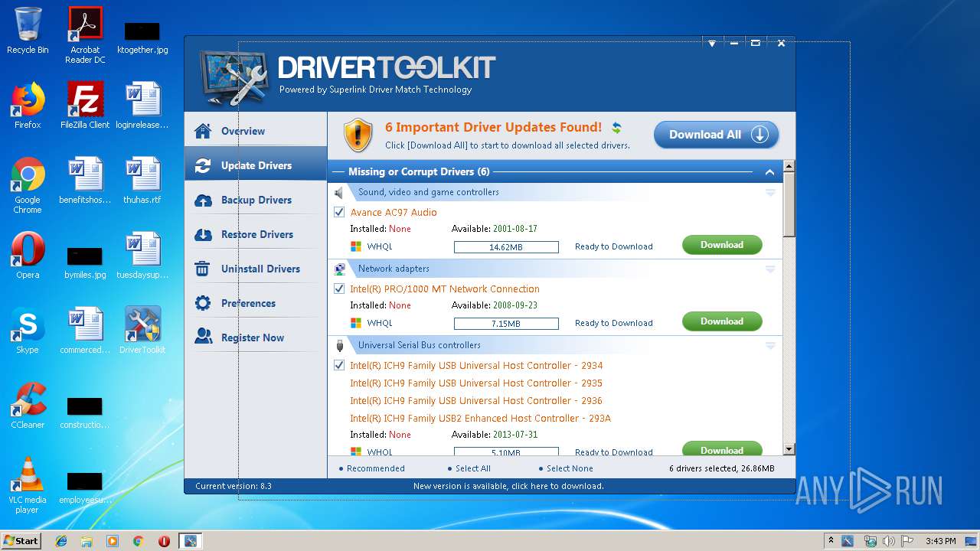Screen dimensions: 980x551
Task: Click the taskbar clock showing 3:43 PM
Action: click(x=940, y=541)
